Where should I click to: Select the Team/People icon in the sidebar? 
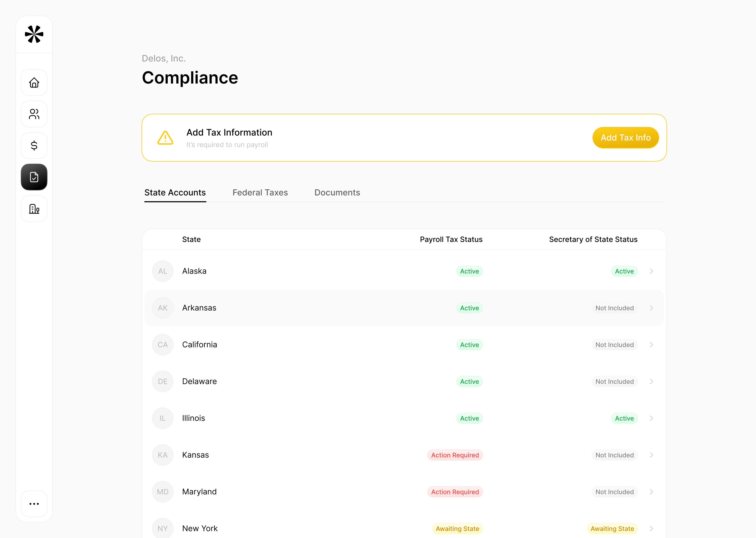(34, 114)
